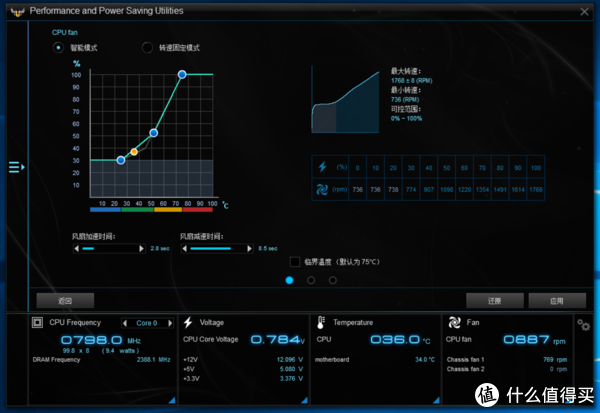Expand Temperature panel corner triangle

click(x=437, y=400)
